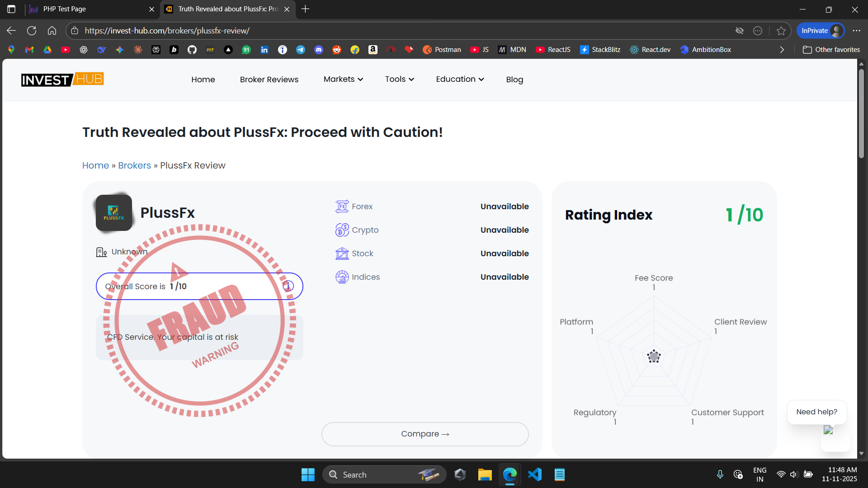Follow the Brokers breadcrumb link

[x=134, y=165]
